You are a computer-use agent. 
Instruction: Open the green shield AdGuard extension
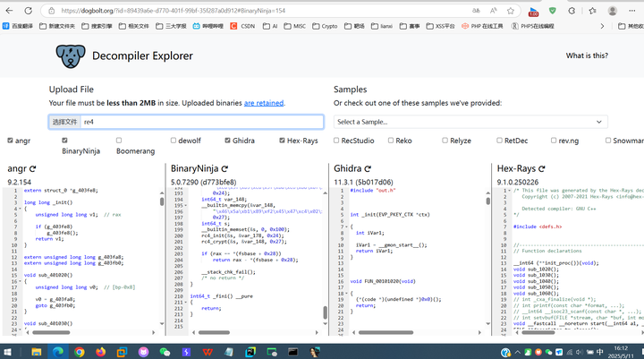click(x=553, y=11)
